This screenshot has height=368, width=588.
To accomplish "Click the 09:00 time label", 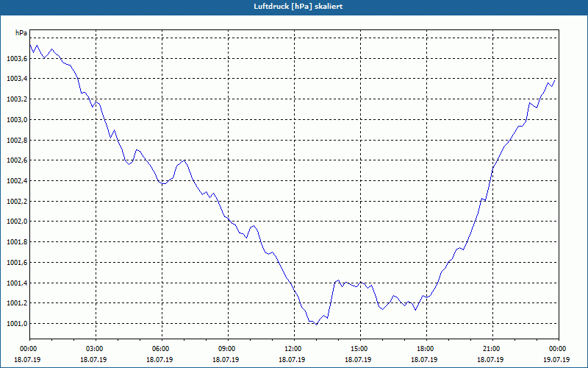I will pos(228,349).
